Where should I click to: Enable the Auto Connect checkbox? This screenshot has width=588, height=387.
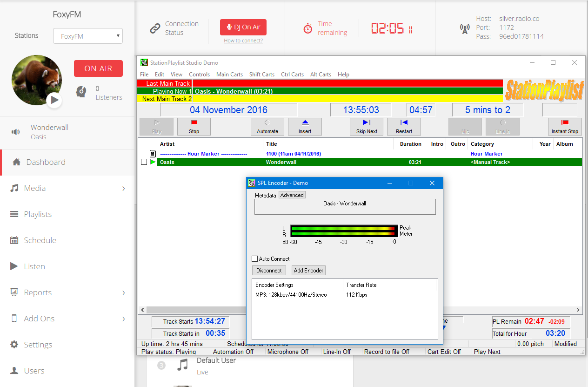point(254,259)
